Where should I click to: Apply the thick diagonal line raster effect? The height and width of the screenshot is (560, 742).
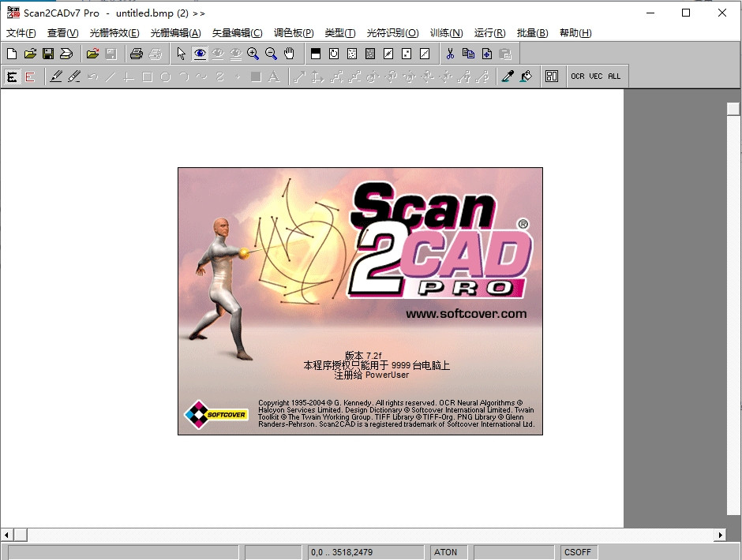(388, 54)
